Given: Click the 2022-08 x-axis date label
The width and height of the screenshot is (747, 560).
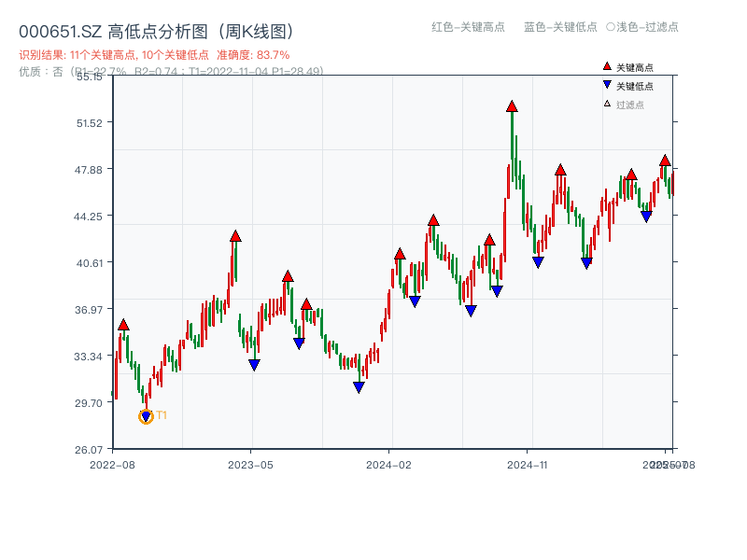Looking at the screenshot, I should pyautogui.click(x=112, y=465).
